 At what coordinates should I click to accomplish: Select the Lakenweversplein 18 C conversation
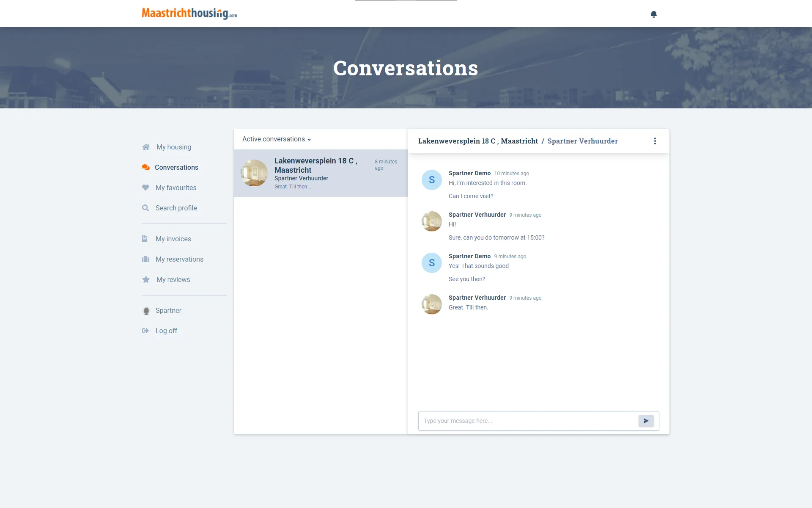[x=321, y=173]
